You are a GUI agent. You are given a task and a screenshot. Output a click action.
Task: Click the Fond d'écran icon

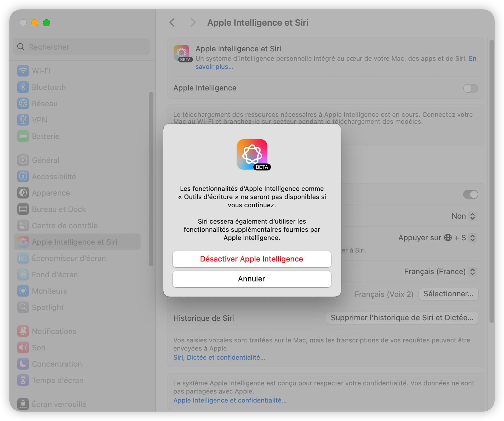(23, 275)
